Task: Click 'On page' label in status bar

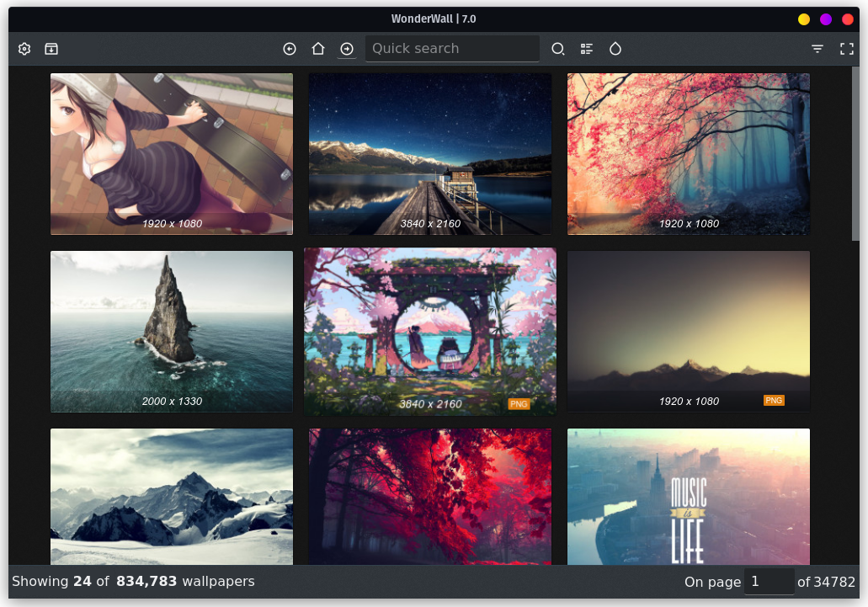Action: (711, 581)
